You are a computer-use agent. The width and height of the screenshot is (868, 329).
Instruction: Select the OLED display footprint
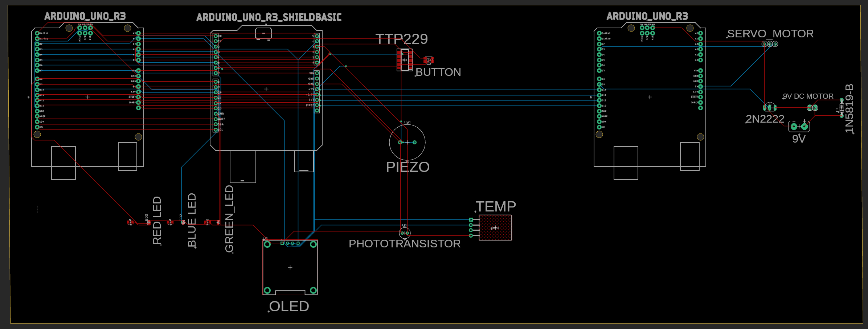[x=290, y=267]
